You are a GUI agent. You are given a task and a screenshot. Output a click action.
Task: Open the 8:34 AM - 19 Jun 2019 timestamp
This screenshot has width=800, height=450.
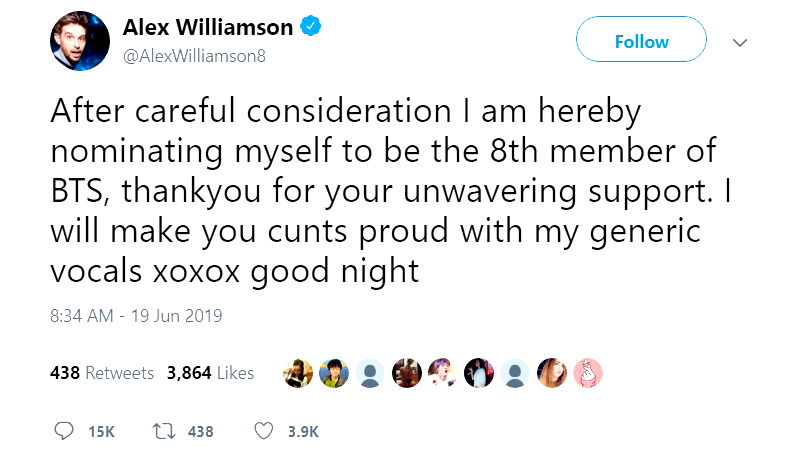(135, 317)
